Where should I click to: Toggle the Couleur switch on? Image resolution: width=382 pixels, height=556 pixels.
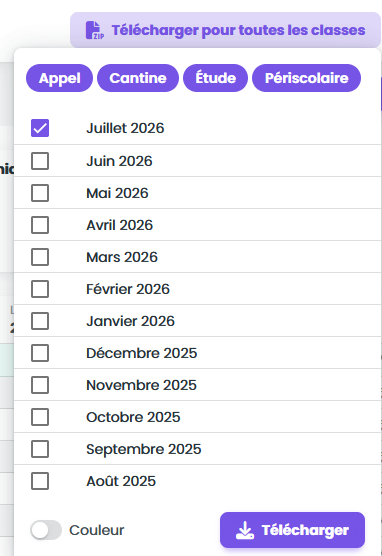(x=46, y=530)
